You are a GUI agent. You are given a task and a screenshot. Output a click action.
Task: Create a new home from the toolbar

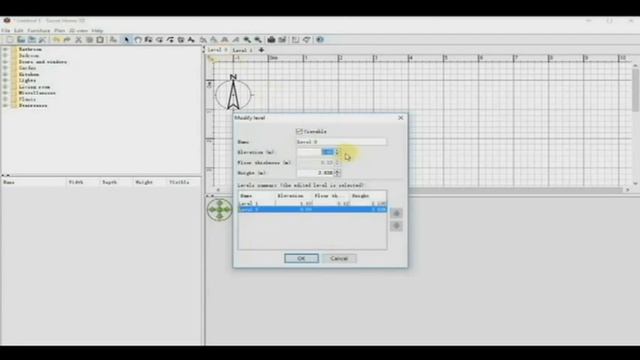[9, 40]
